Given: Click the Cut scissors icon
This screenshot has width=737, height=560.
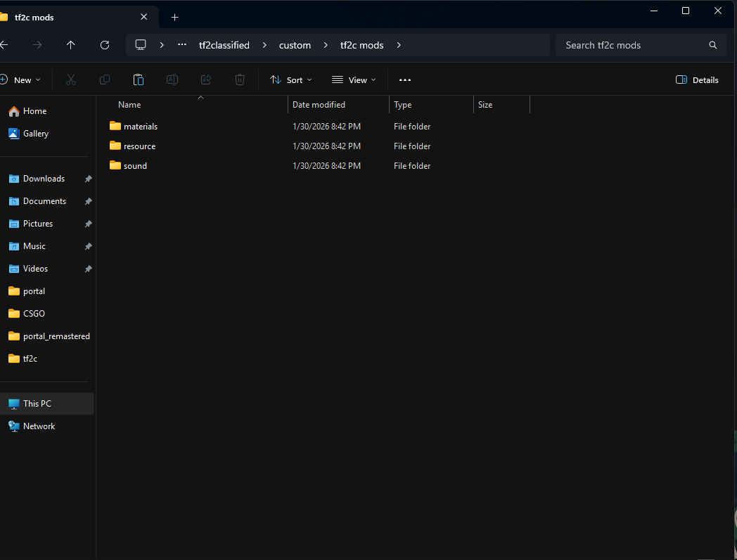Looking at the screenshot, I should 70,80.
